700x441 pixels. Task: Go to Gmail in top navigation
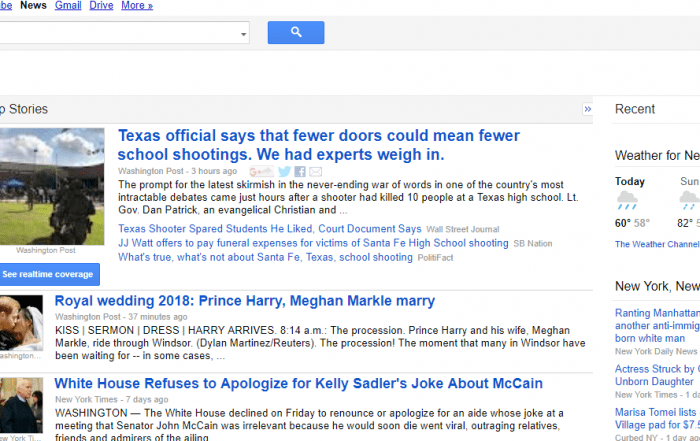click(x=68, y=6)
